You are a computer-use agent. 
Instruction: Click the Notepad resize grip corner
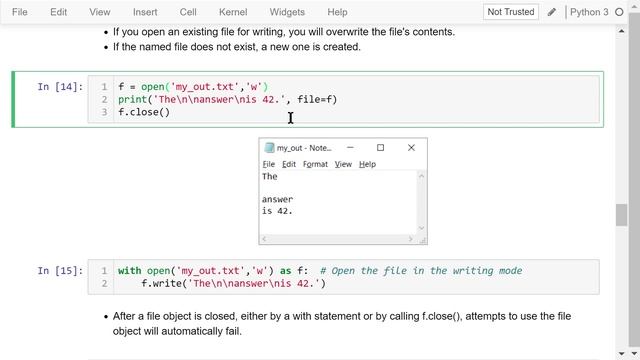[422, 240]
